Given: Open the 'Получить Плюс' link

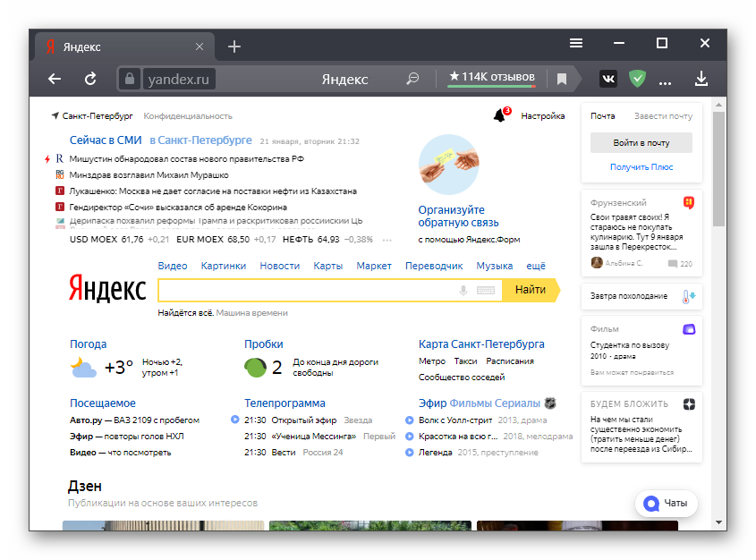Looking at the screenshot, I should coord(641,167).
